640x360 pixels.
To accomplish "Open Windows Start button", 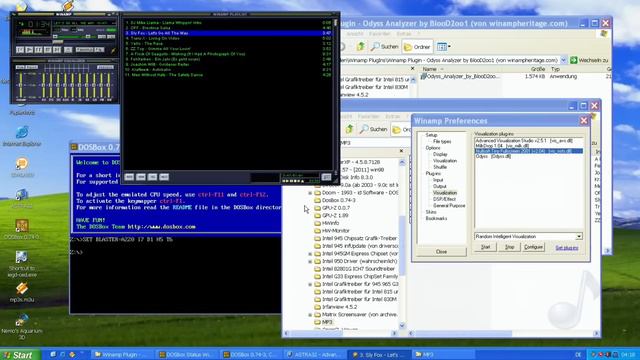I will coord(20,355).
